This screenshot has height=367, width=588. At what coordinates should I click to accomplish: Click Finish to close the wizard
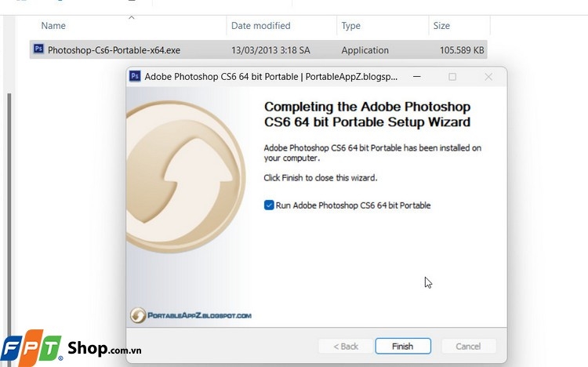click(403, 346)
